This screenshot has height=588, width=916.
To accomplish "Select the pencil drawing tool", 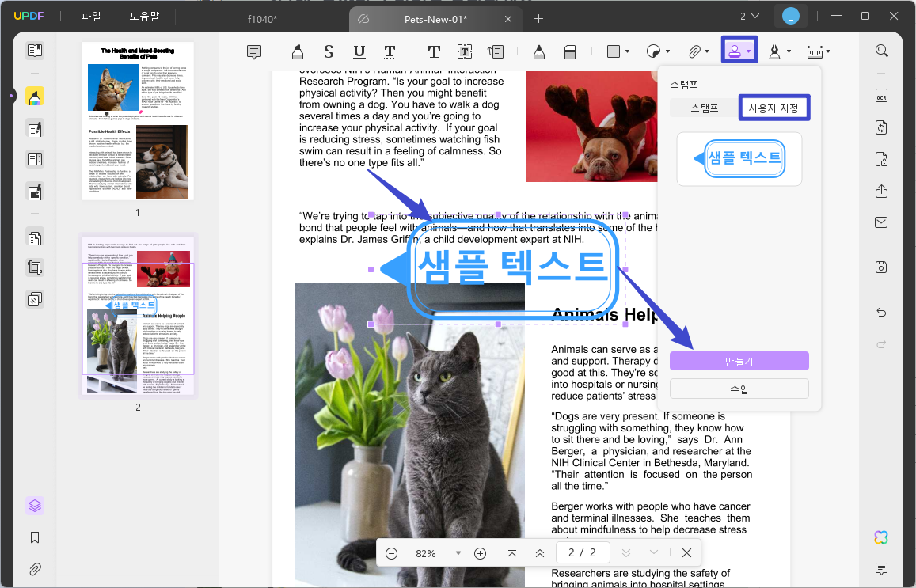I will point(539,52).
